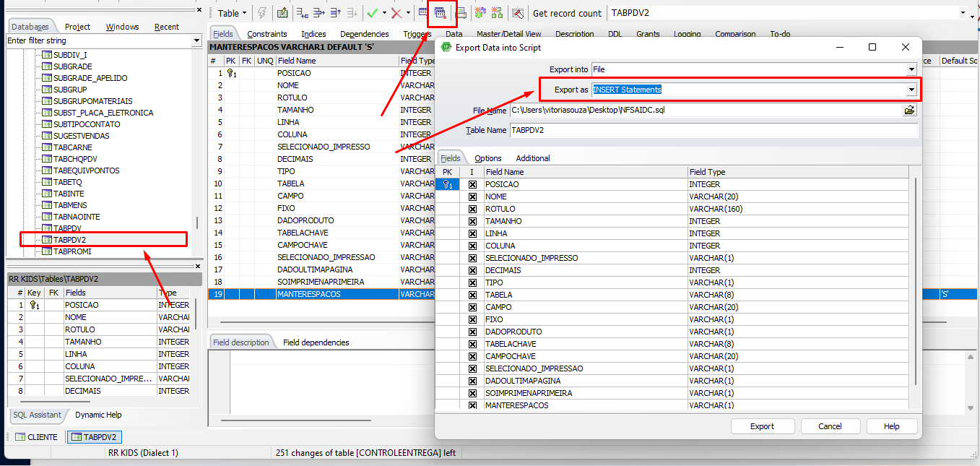Open the TABPDV2 table selector dropdown arrow
This screenshot has height=466, width=980.
(963, 13)
